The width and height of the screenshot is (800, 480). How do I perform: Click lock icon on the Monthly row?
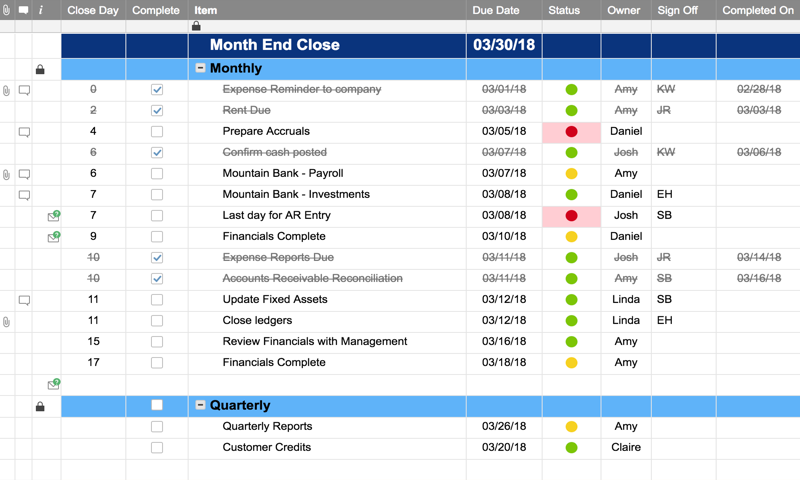(40, 70)
